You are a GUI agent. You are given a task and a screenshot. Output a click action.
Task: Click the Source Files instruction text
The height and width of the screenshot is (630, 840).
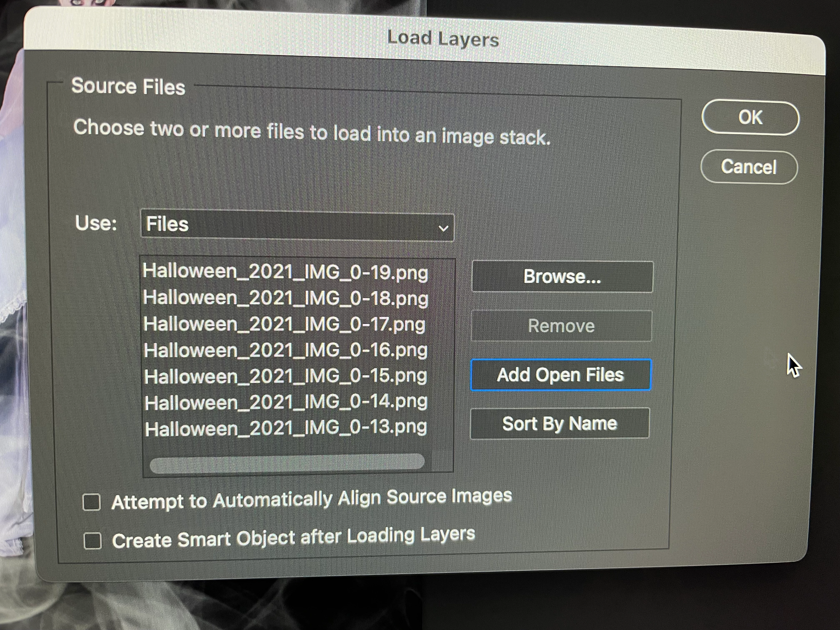click(x=311, y=132)
